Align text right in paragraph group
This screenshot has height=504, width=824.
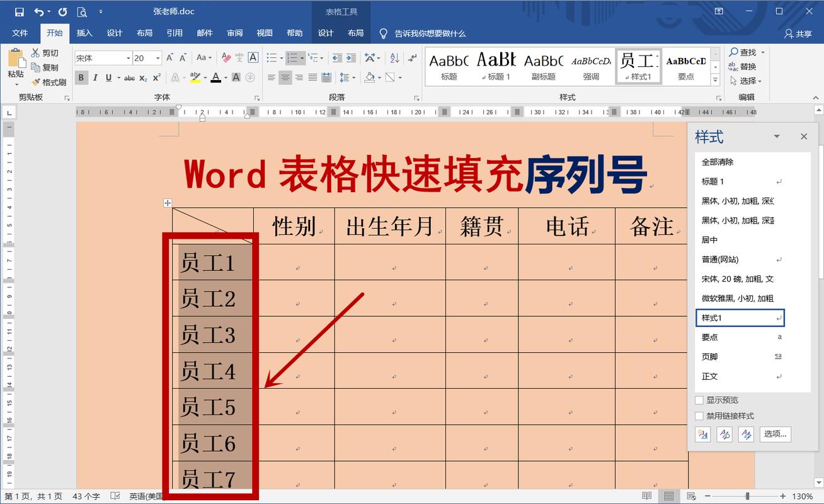coord(299,77)
